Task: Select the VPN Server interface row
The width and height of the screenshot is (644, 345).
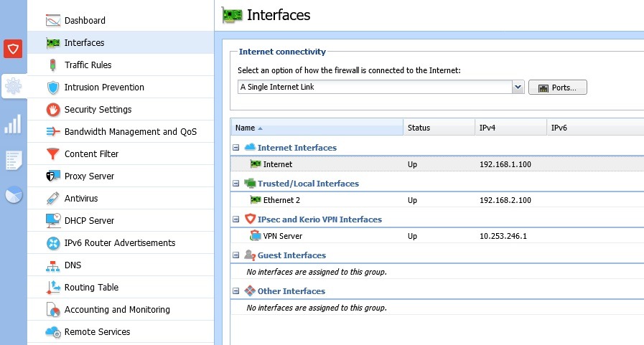Action: point(282,237)
